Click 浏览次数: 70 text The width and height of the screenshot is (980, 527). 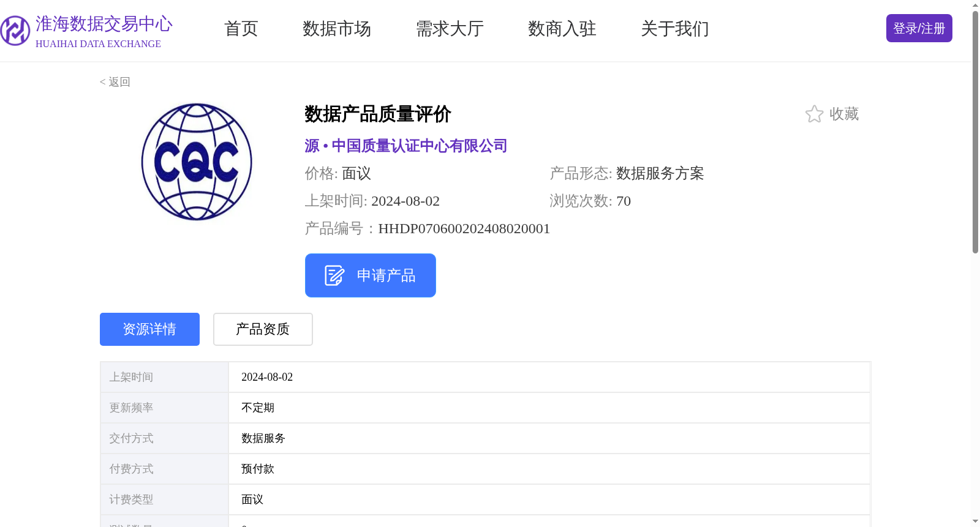tap(590, 201)
